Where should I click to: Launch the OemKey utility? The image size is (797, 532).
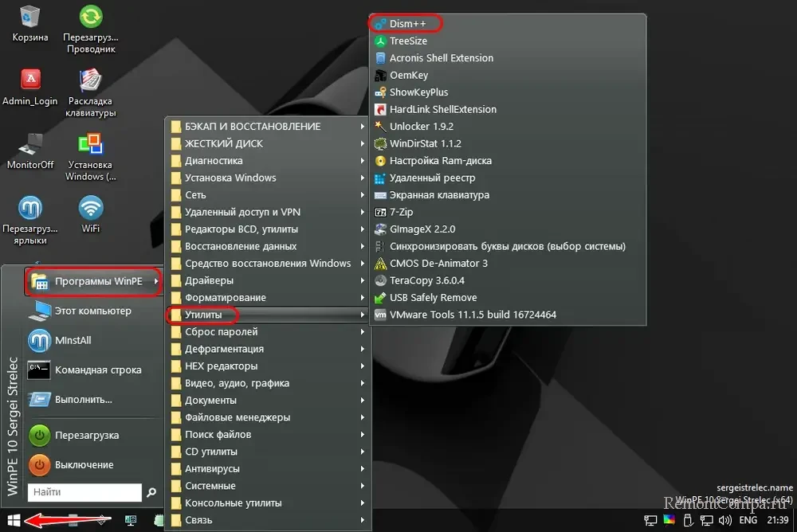tap(508, 75)
